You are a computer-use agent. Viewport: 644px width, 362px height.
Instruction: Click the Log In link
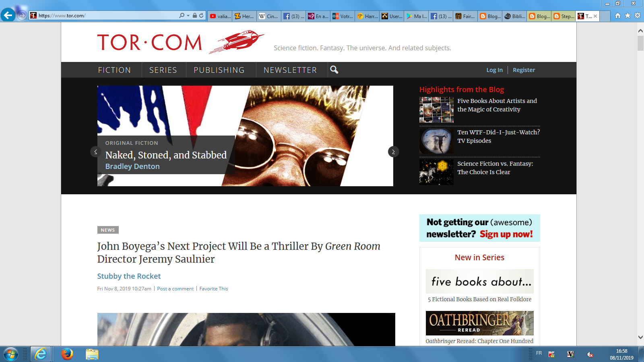(x=494, y=70)
